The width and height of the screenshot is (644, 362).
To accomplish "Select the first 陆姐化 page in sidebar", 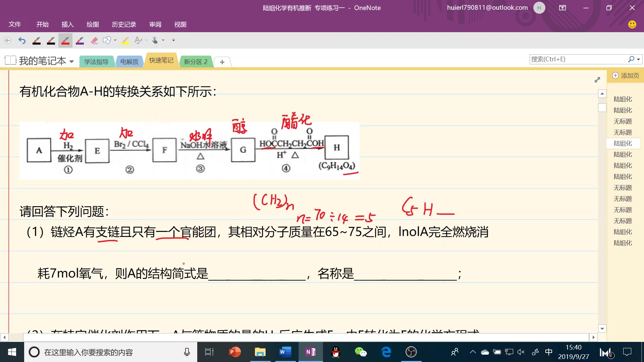I will (x=623, y=99).
